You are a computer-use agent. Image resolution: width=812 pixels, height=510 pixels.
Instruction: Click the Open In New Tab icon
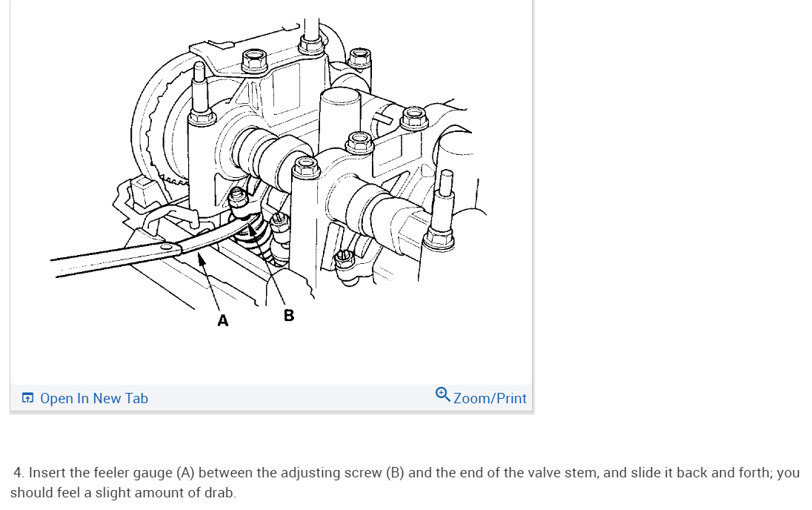click(x=27, y=398)
